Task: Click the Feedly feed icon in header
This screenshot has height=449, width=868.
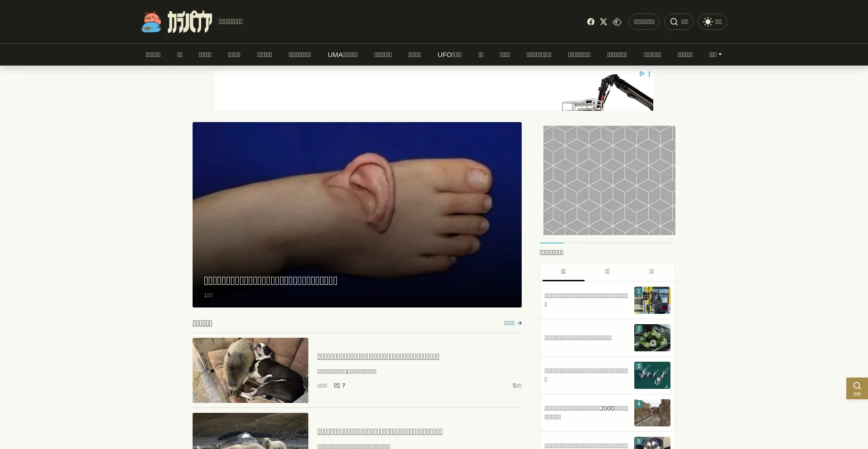Action: click(x=617, y=22)
